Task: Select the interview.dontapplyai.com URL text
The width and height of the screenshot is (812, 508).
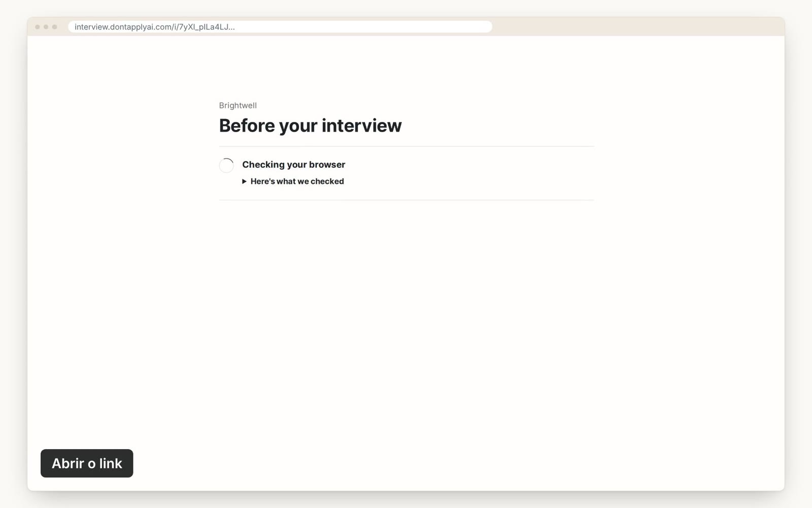Action: point(155,27)
